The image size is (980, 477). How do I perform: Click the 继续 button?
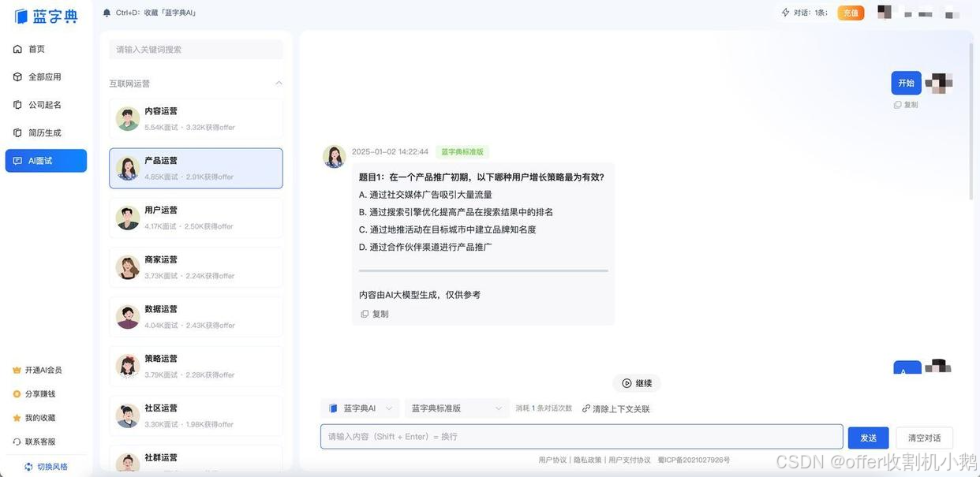[x=636, y=383]
